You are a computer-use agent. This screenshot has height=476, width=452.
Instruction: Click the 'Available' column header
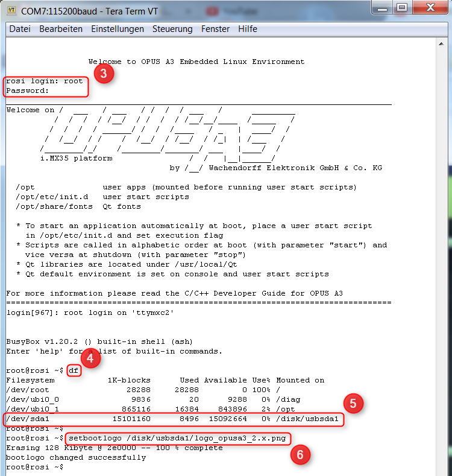[x=225, y=380]
